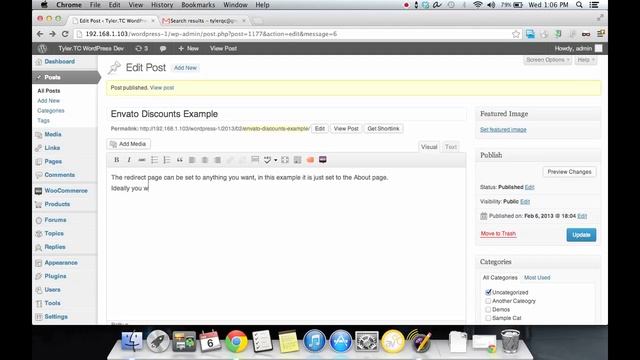Screen dimensions: 640x360
Task: Open the updates icon showing 3
Action: pos(142,48)
